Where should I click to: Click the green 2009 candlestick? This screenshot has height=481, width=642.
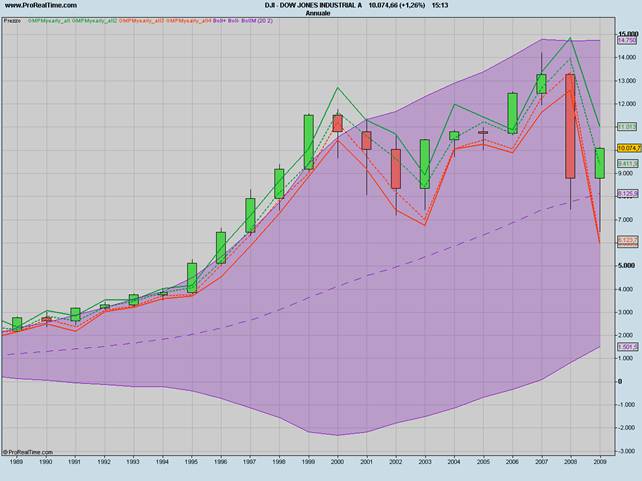pos(600,163)
